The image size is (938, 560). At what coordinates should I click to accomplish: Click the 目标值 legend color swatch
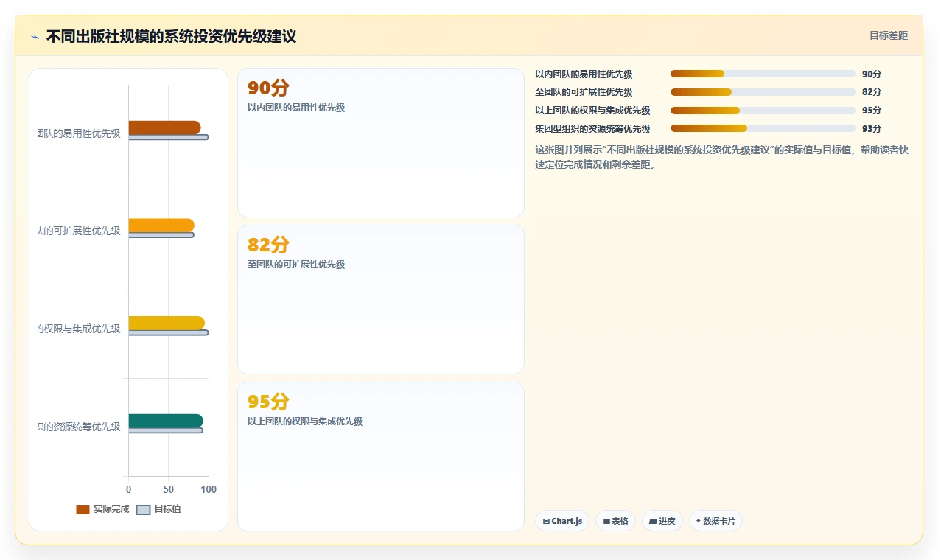tap(143, 510)
